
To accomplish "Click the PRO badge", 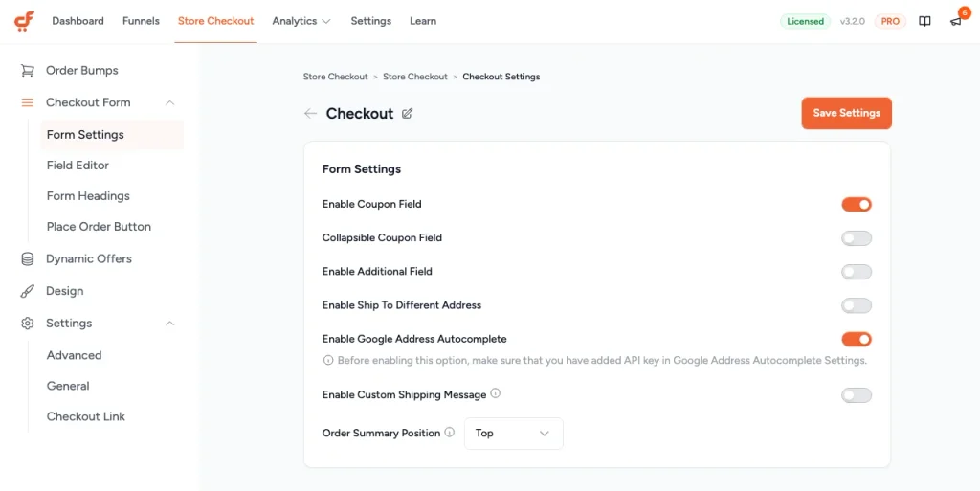I will pos(890,21).
